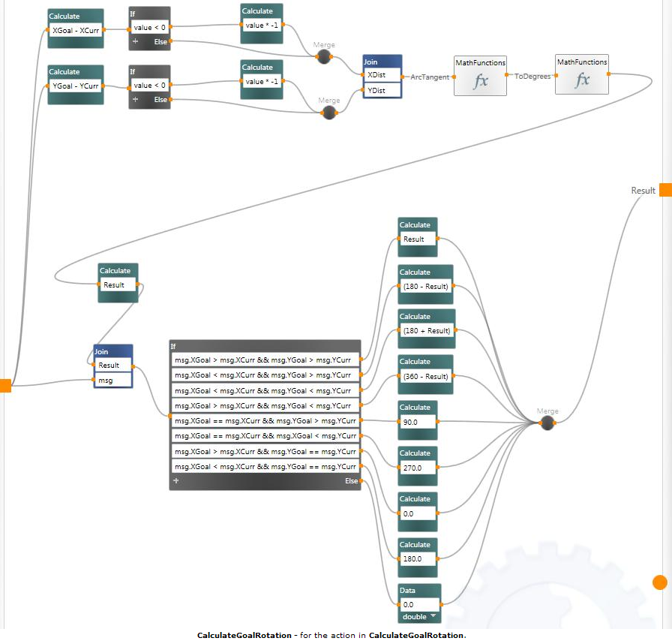Select condition XGoal > XCurr && YGoal < YCurr
The height and width of the screenshot is (644, 672).
coord(265,405)
